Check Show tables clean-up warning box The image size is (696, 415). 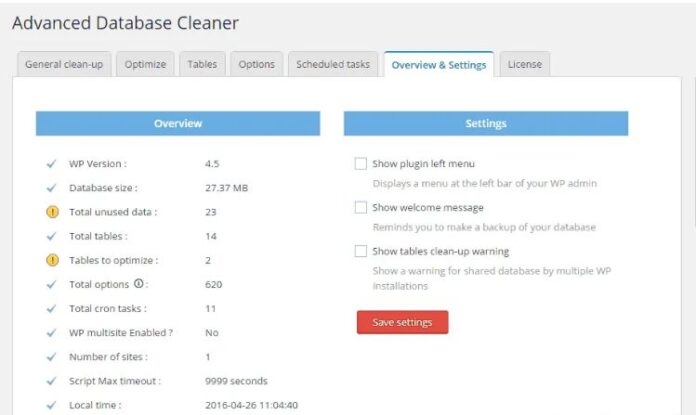pyautogui.click(x=361, y=251)
